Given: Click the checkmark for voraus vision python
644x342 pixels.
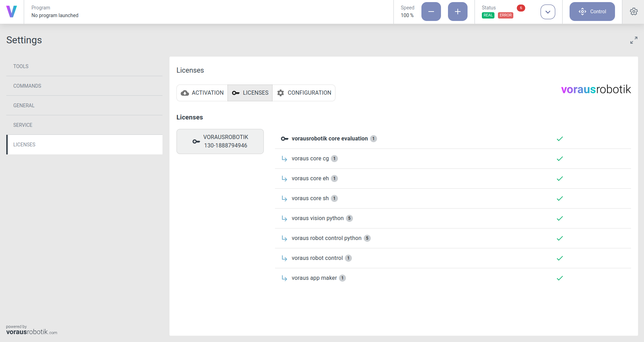Looking at the screenshot, I should (559, 218).
